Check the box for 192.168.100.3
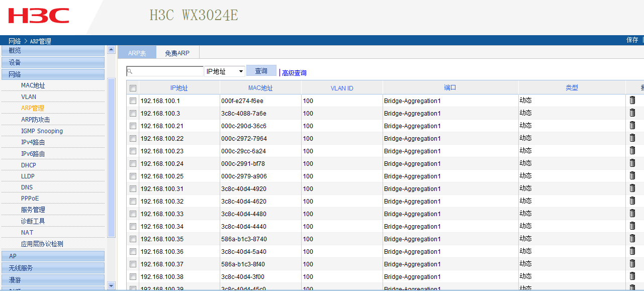The image size is (644, 292). click(133, 113)
